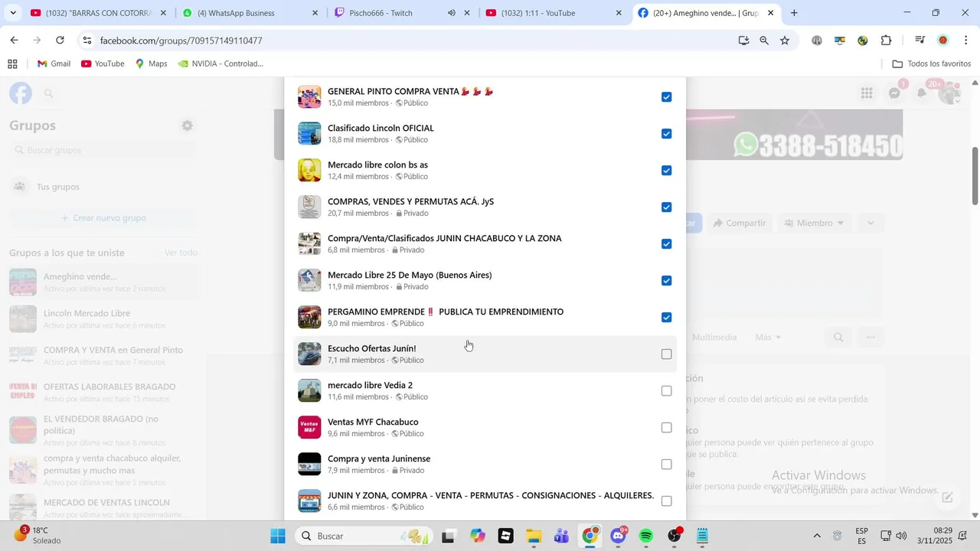The width and height of the screenshot is (980, 551).
Task: Reload the current page
Action: [x=60, y=41]
